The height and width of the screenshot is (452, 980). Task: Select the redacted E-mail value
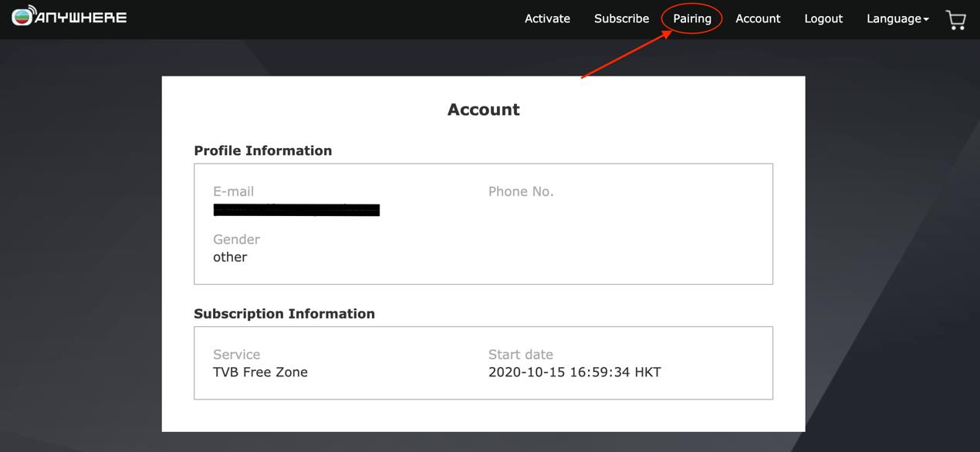[x=296, y=210]
